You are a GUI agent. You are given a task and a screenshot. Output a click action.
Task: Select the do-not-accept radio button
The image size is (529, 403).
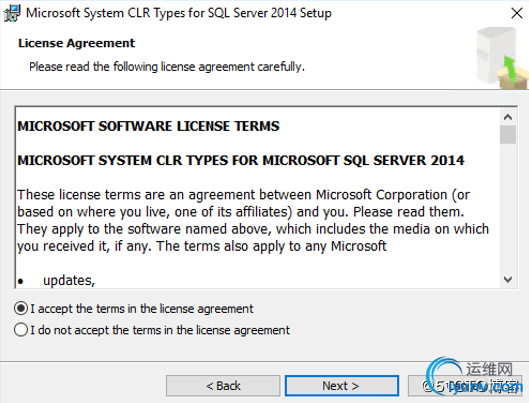pyautogui.click(x=21, y=330)
